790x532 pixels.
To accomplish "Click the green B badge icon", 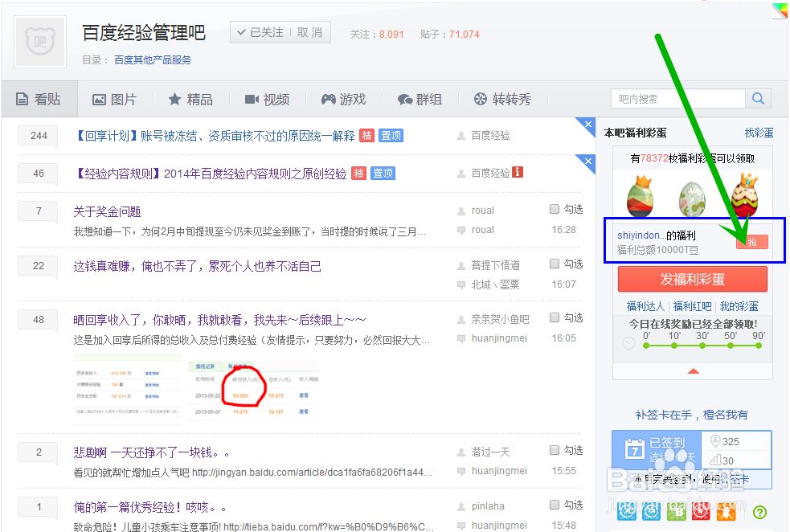I will pyautogui.click(x=677, y=511).
